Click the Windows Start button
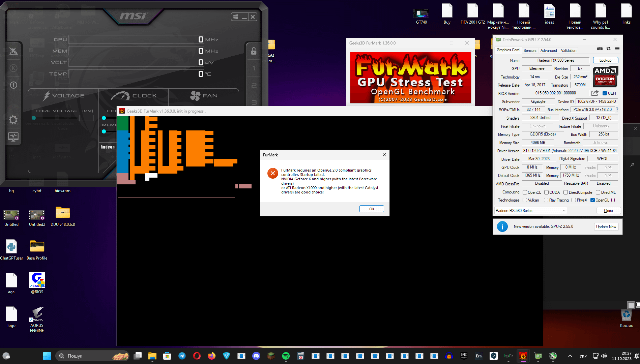 47,356
